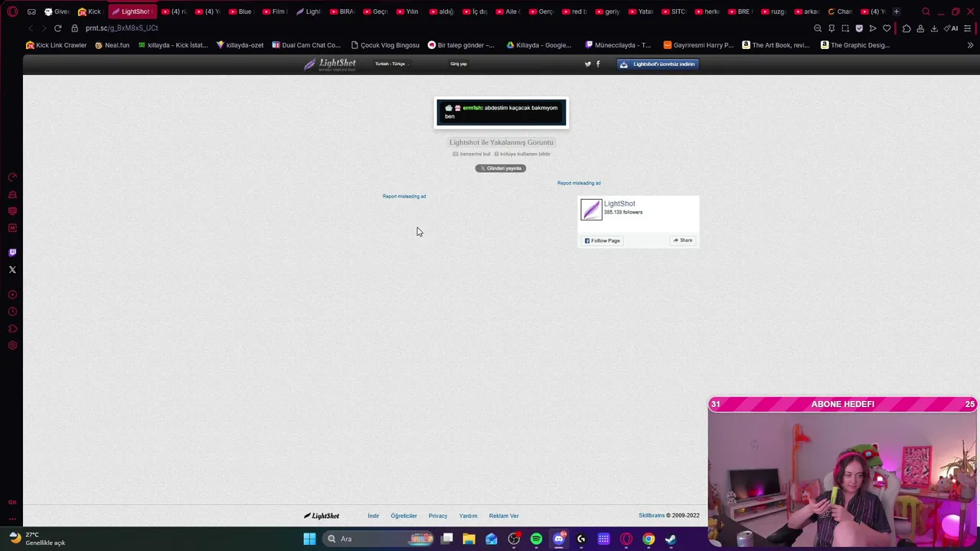Open Opera GX from the taskbar
The width and height of the screenshot is (980, 551).
point(626,539)
